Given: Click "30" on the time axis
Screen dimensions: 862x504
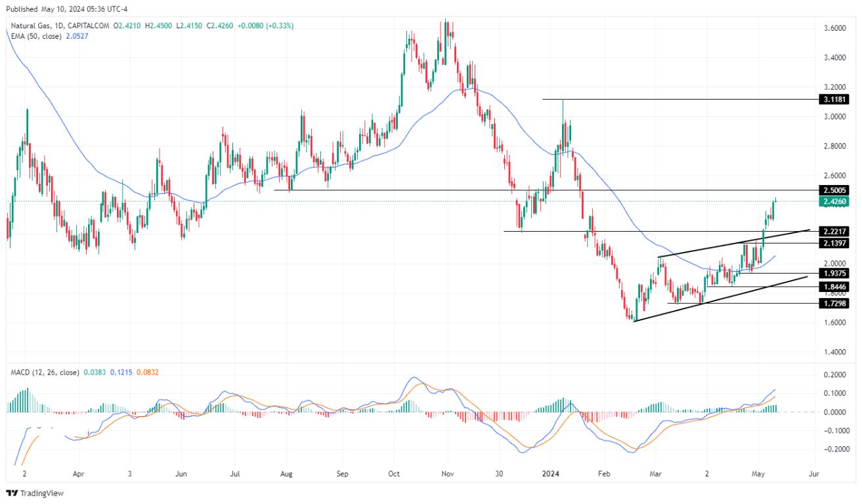Looking at the screenshot, I should tap(499, 472).
